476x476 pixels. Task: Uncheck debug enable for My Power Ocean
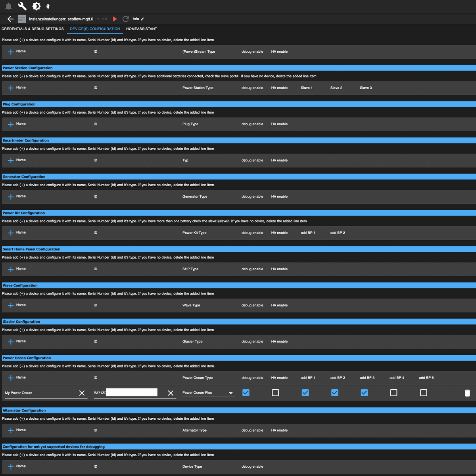pyautogui.click(x=246, y=393)
